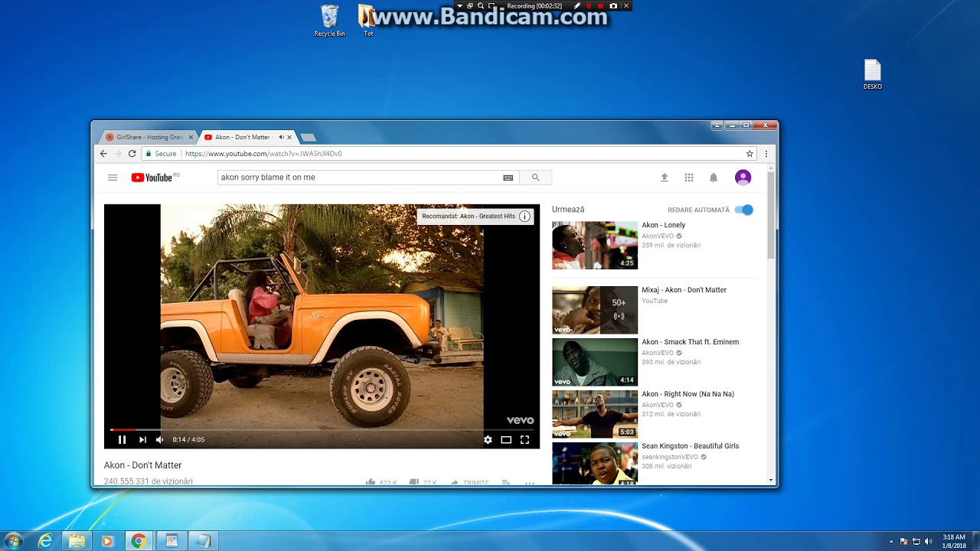
Task: Open Windows Media Player from taskbar
Action: point(107,541)
